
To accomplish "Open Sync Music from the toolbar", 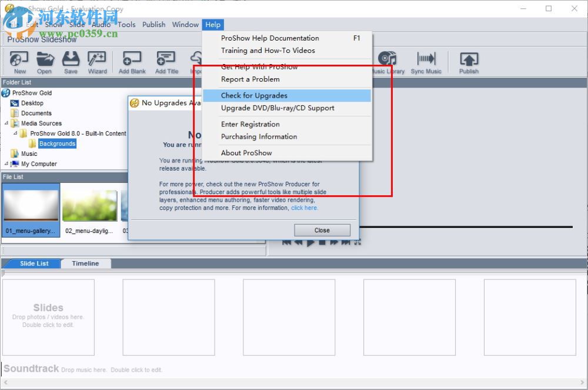I will click(426, 62).
